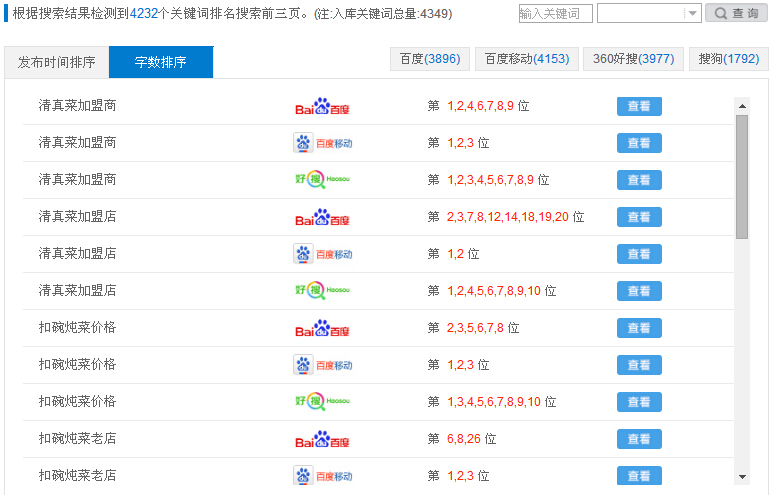Filter by 360好搜(3977) tab
The image size is (773, 495).
(x=633, y=59)
